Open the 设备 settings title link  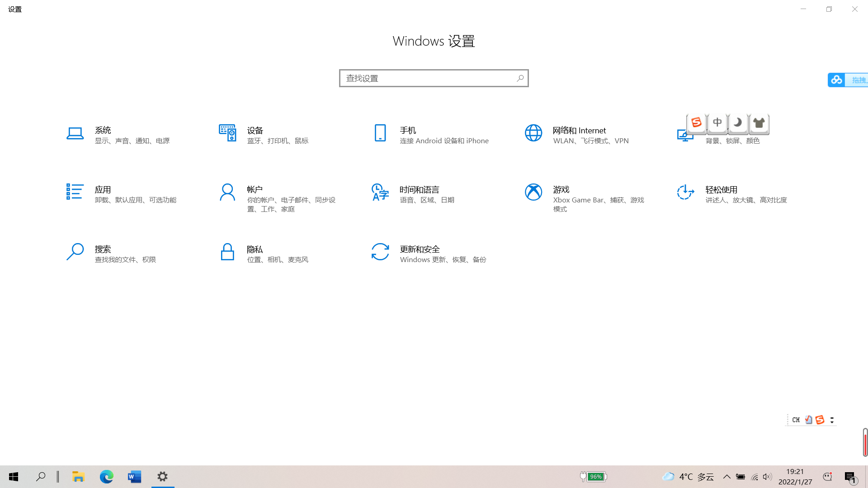pos(255,130)
